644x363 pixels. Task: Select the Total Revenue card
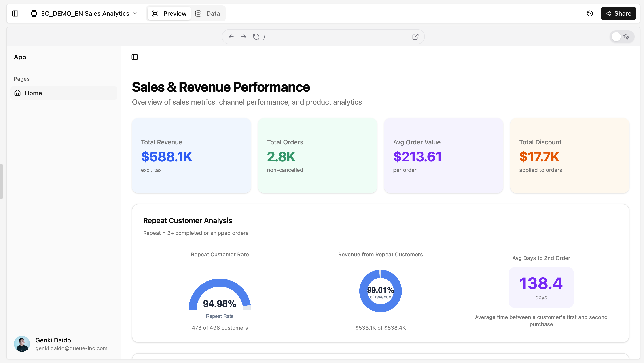pyautogui.click(x=191, y=156)
